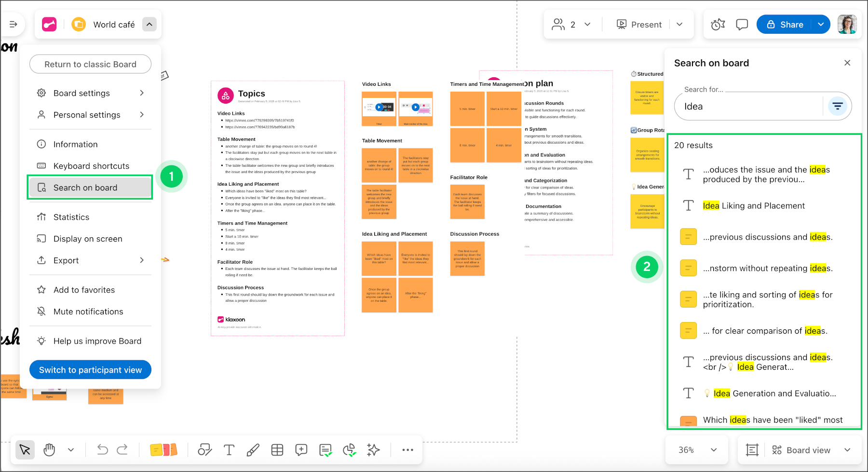Screen dimensions: 868x472
Task: Open the 36% zoom level dropdown
Action: (x=697, y=450)
